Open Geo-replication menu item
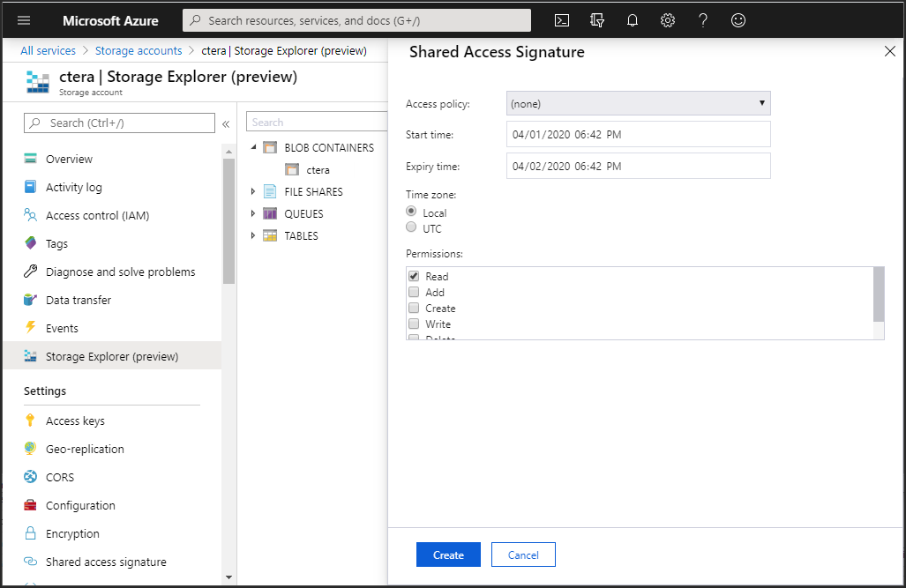 tap(85, 449)
